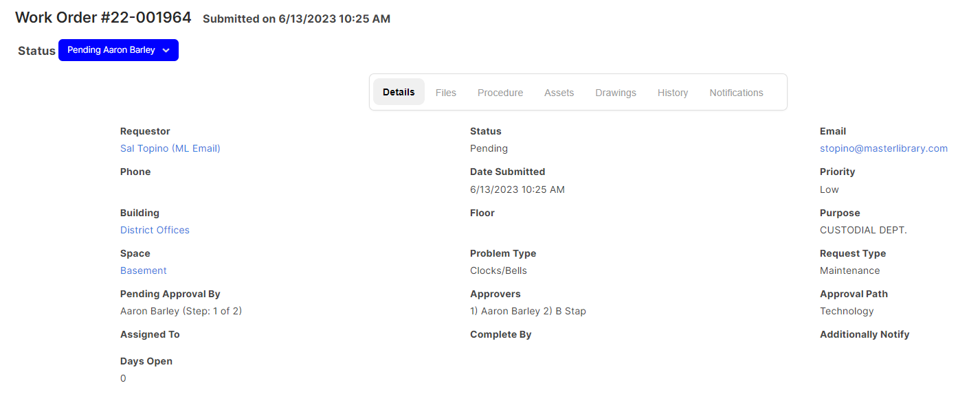View the Drawings tab

(x=616, y=93)
